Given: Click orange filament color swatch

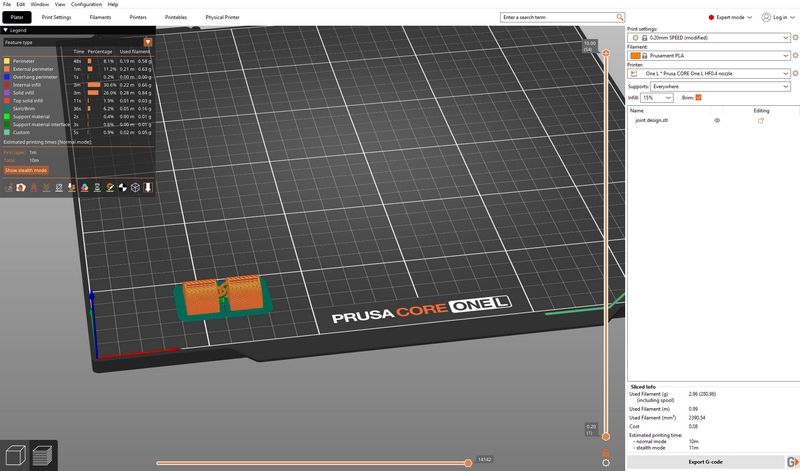Looking at the screenshot, I should [635, 56].
